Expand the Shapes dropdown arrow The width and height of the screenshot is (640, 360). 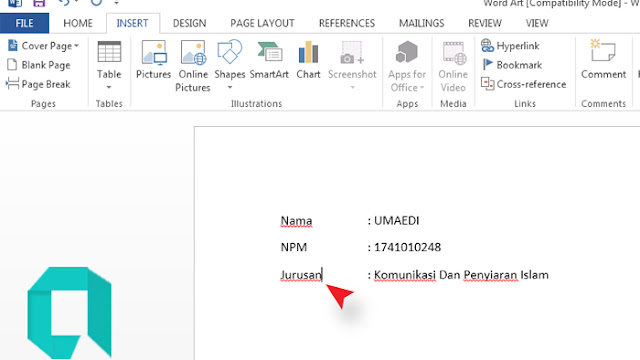[230, 87]
